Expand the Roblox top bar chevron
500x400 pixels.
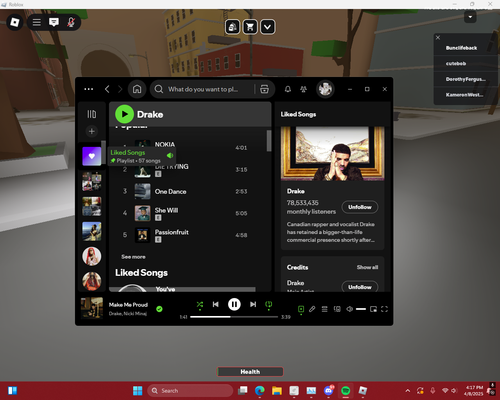point(268,27)
